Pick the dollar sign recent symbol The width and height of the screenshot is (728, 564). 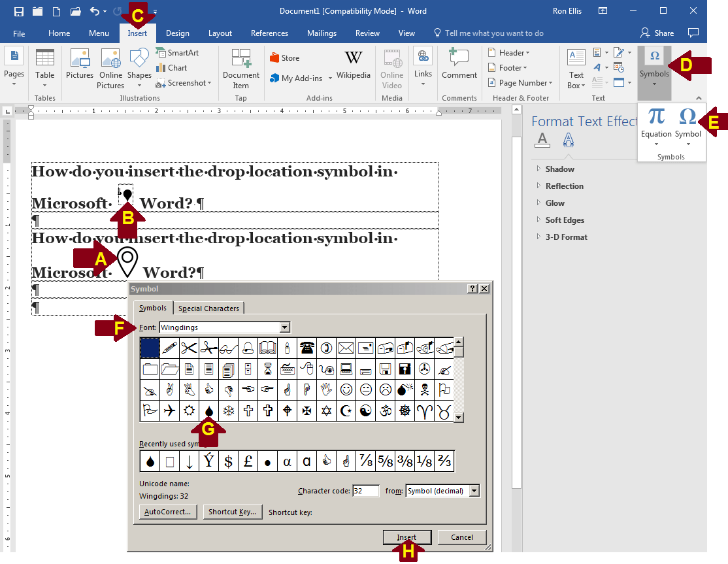coord(228,461)
